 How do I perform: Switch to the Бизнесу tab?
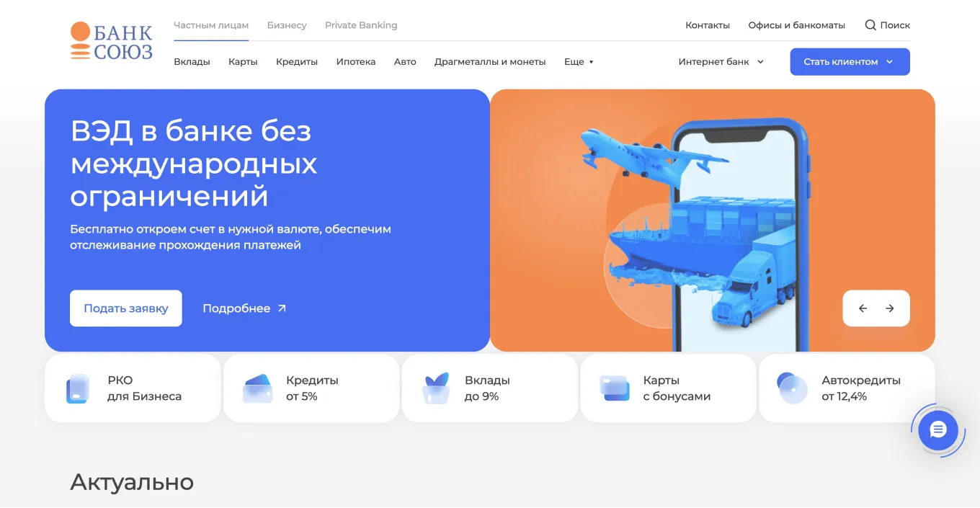[287, 25]
